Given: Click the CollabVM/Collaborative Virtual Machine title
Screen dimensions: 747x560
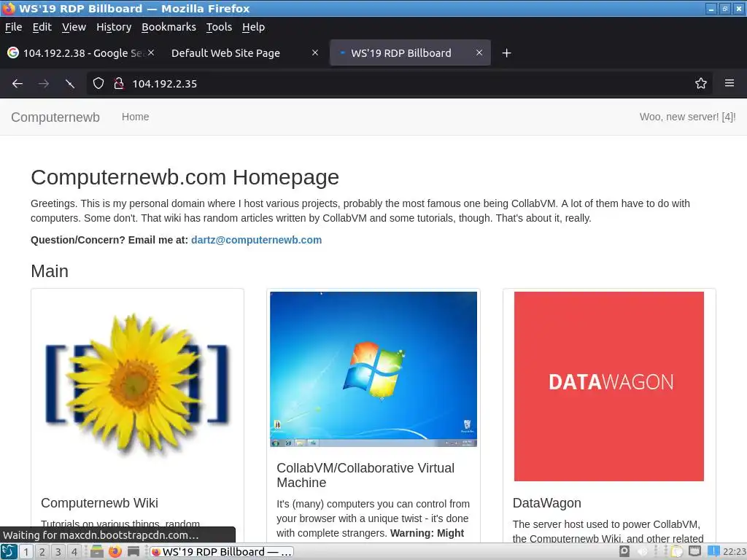Looking at the screenshot, I should (365, 475).
